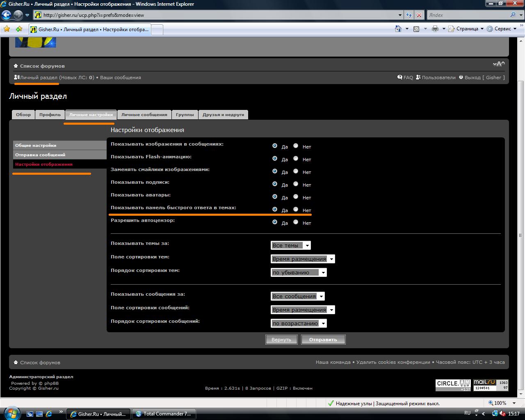This screenshot has width=525, height=420.
Task: Click the Refresh page icon
Action: tap(409, 15)
